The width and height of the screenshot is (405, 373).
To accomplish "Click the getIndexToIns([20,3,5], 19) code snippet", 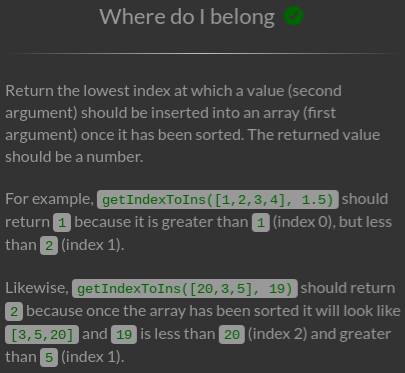I will [x=185, y=289].
